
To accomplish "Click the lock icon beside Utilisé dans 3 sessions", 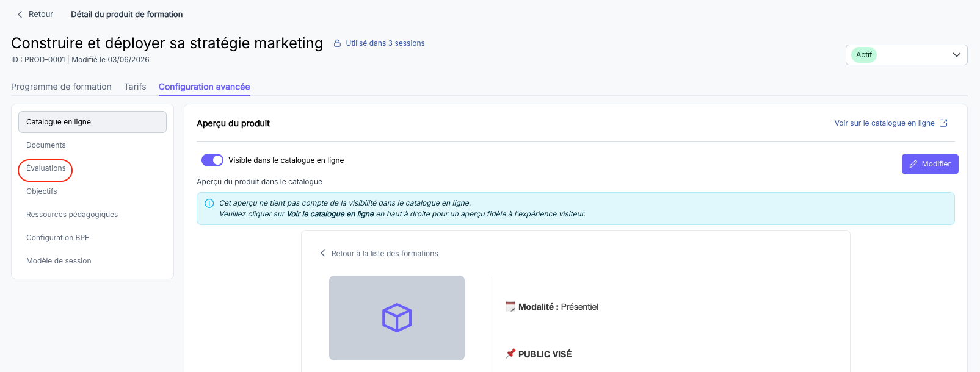I will [337, 43].
